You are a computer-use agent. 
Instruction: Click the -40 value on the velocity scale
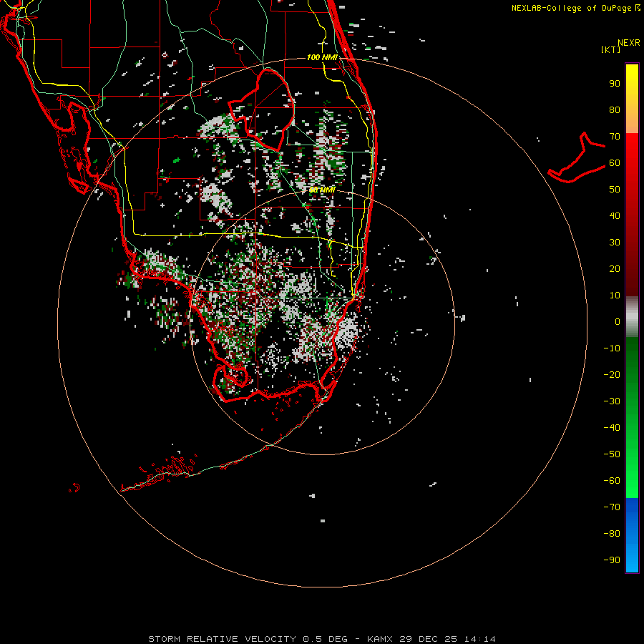(x=612, y=428)
